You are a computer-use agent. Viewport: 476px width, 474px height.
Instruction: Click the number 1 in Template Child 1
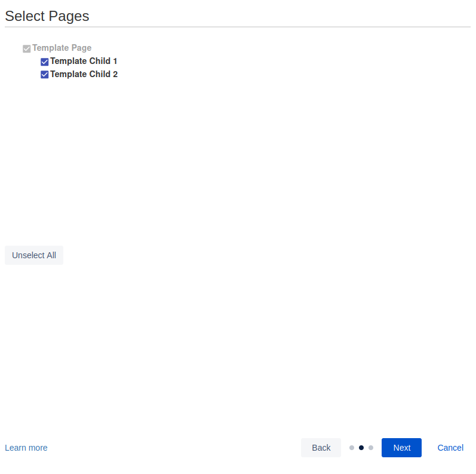pyautogui.click(x=115, y=61)
